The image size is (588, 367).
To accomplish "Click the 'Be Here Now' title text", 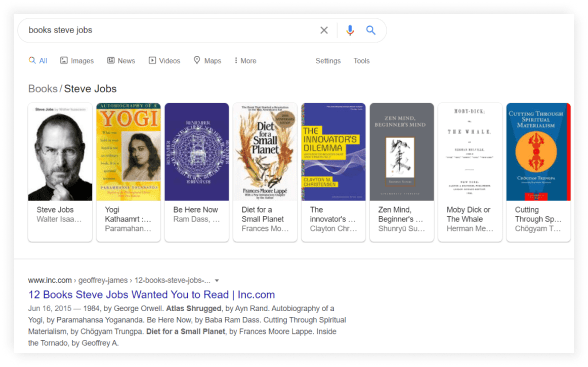I will tap(196, 210).
